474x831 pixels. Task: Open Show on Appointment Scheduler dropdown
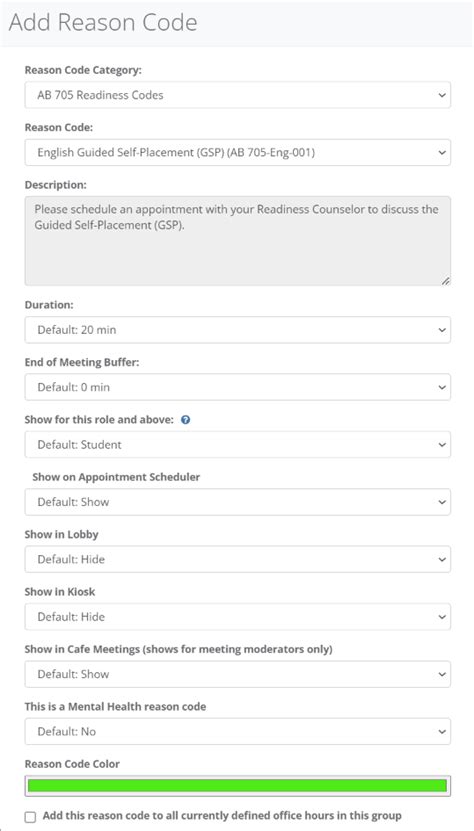click(238, 502)
